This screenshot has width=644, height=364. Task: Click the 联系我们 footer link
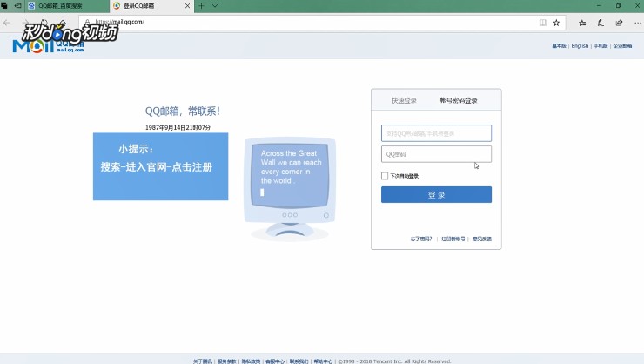(x=299, y=361)
